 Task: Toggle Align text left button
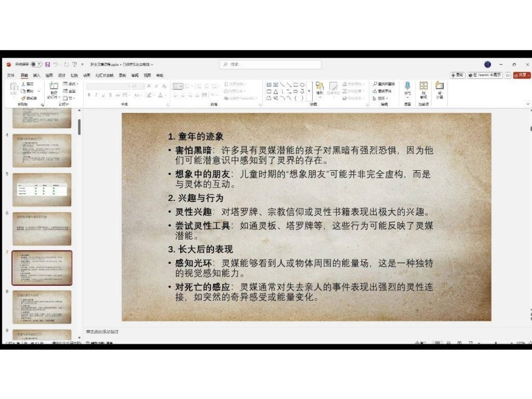(176, 95)
